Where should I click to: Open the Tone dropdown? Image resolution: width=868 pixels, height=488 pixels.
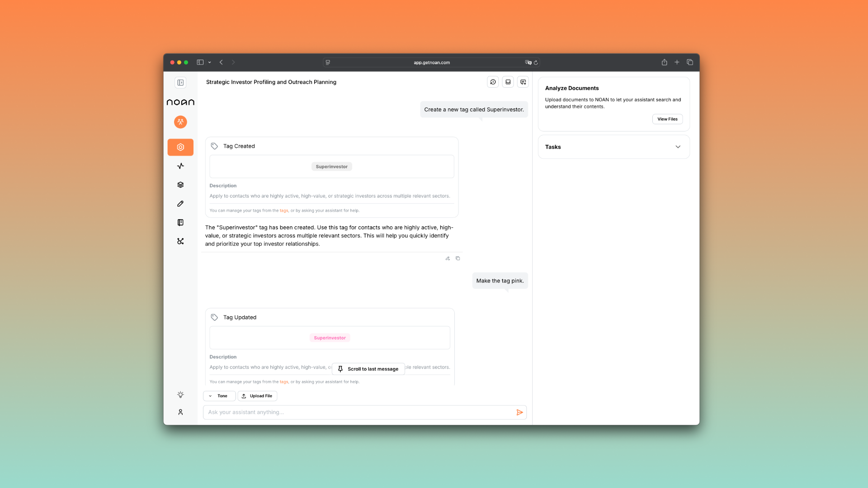pyautogui.click(x=219, y=396)
